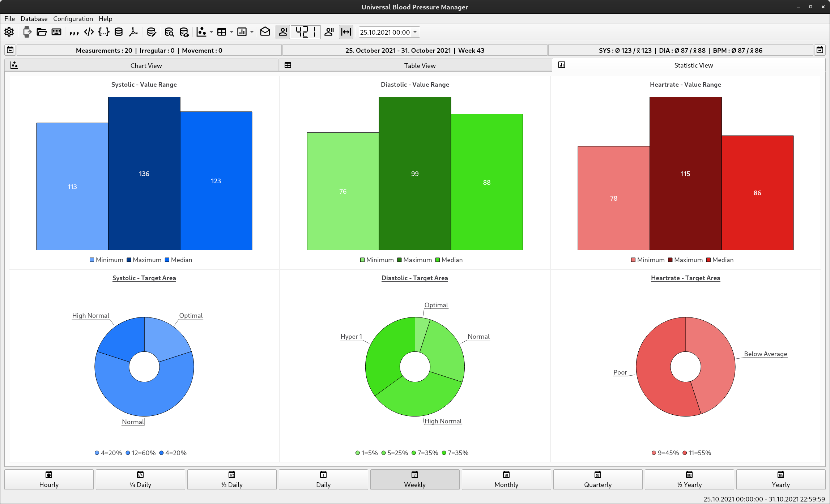Click the Maximum legend swatch under Systolic chart
The height and width of the screenshot is (504, 830).
[128, 260]
